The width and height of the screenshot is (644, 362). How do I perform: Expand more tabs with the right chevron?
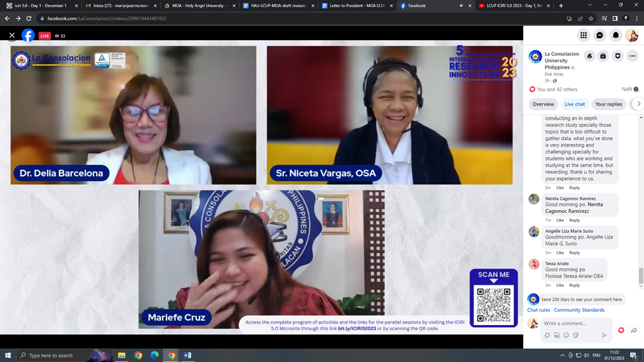[638, 104]
